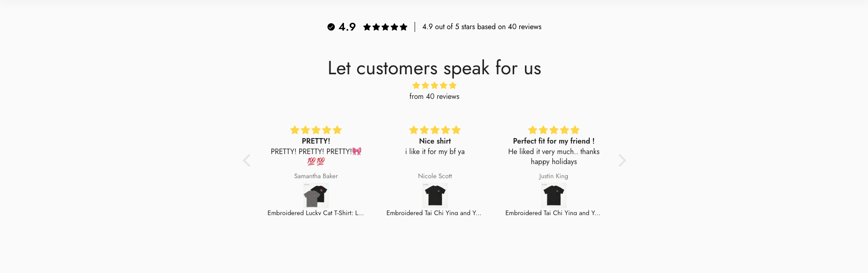Viewport: 868px width, 273px height.
Task: Open the Tai Chi product link below Justin King
Action: 553,213
